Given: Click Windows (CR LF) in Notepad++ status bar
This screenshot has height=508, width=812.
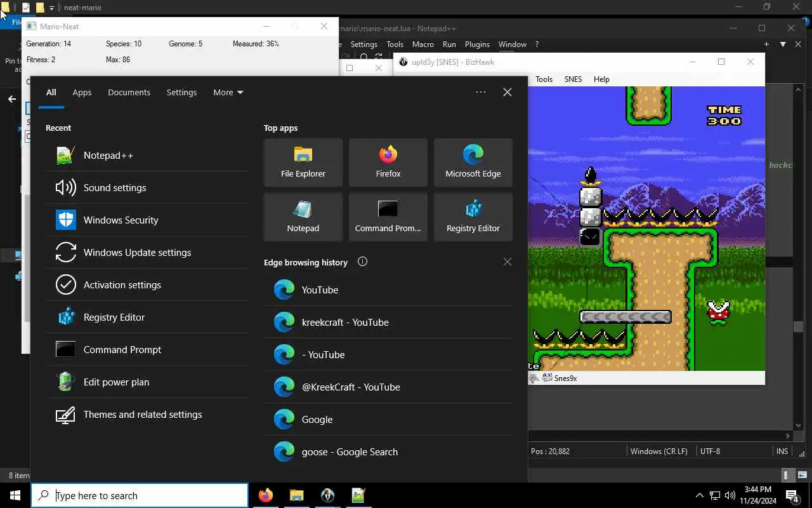Looking at the screenshot, I should point(658,451).
